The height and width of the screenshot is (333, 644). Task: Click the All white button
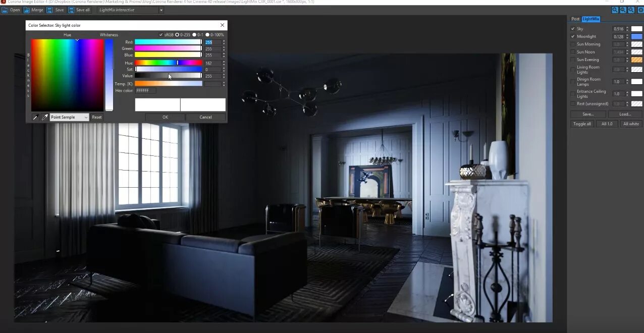point(630,124)
